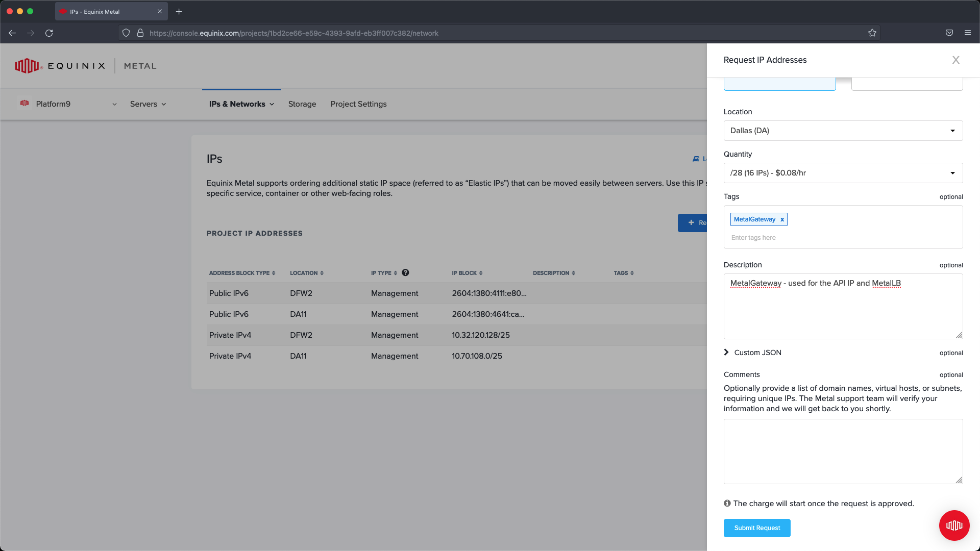The image size is (980, 551).
Task: Click the blue Request IP Addresses button
Action: pyautogui.click(x=693, y=223)
